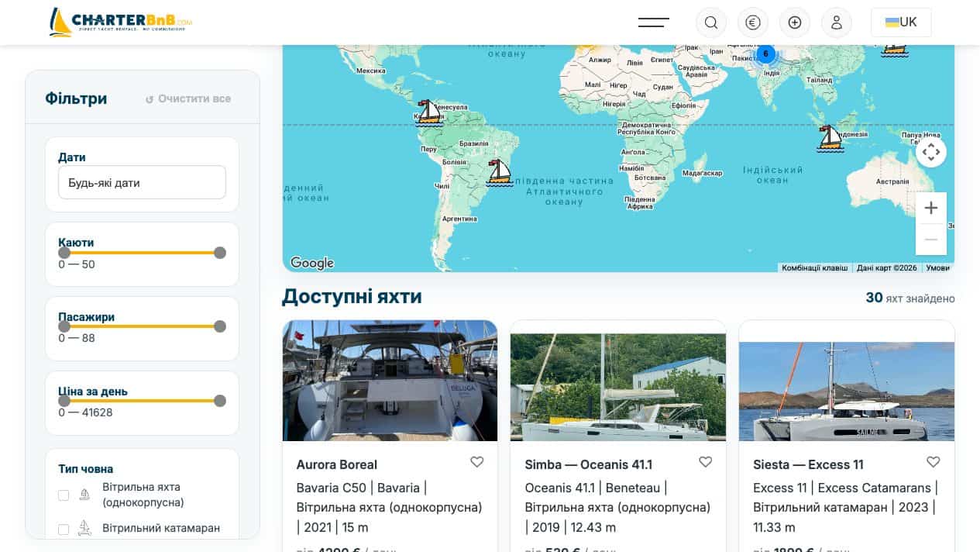
Task: Click the Будь-які дати date field
Action: [x=142, y=183]
